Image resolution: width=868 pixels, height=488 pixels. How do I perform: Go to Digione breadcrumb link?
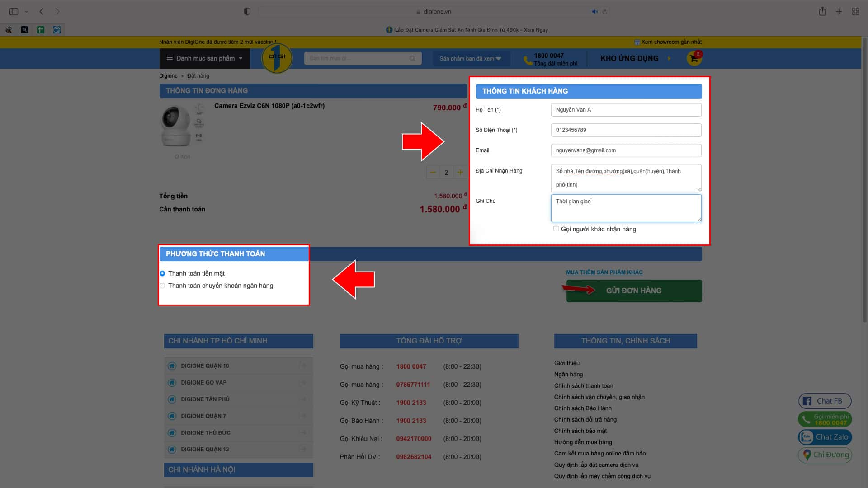(x=168, y=76)
